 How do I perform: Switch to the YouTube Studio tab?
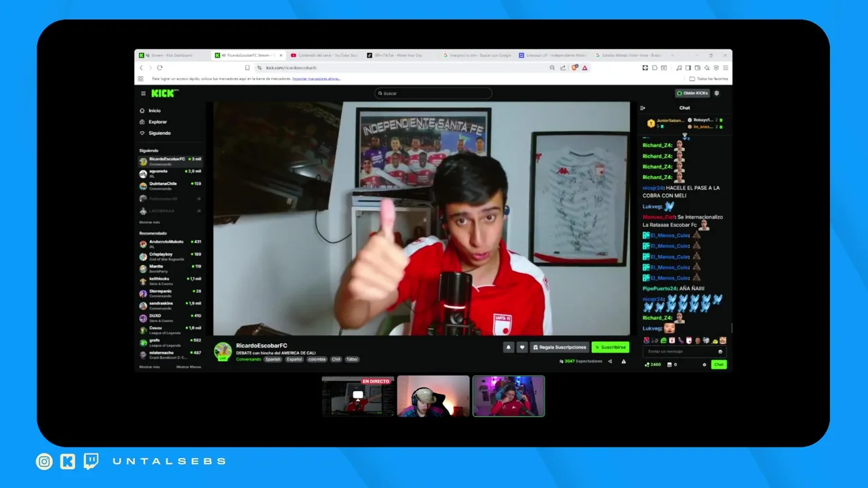point(324,55)
